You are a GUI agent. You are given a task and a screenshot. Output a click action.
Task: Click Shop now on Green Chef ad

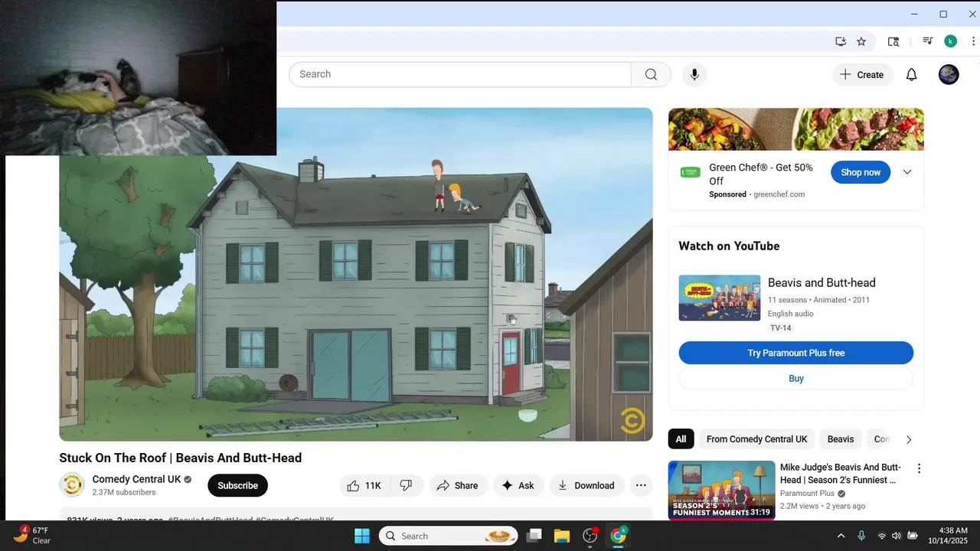[x=861, y=172]
